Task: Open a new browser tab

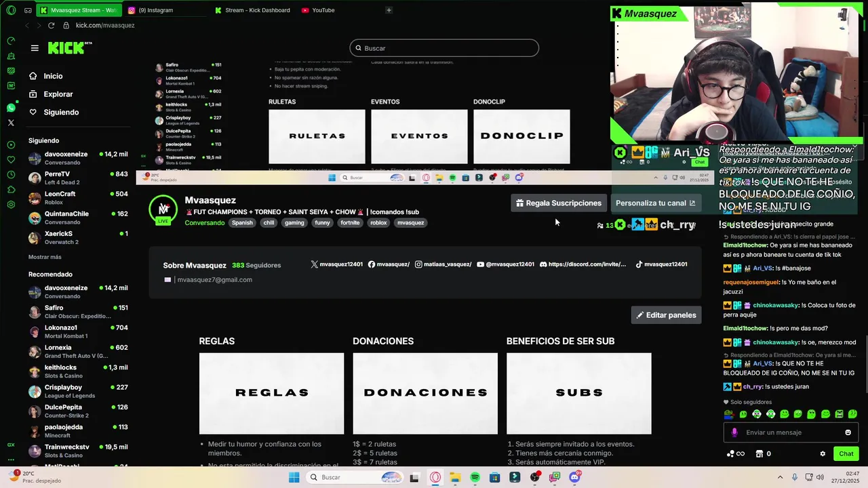Action: click(389, 10)
